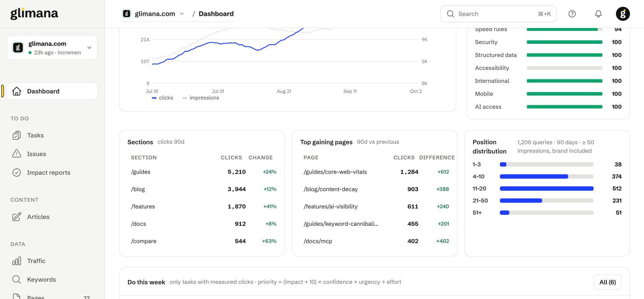Click the /docs section row
This screenshot has height=299, width=644.
point(202,224)
